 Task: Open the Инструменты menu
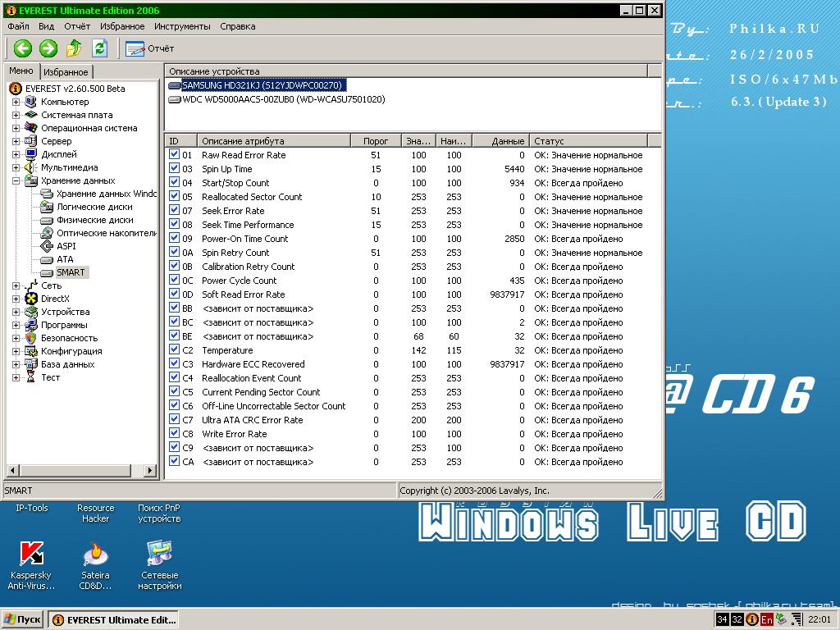(182, 26)
